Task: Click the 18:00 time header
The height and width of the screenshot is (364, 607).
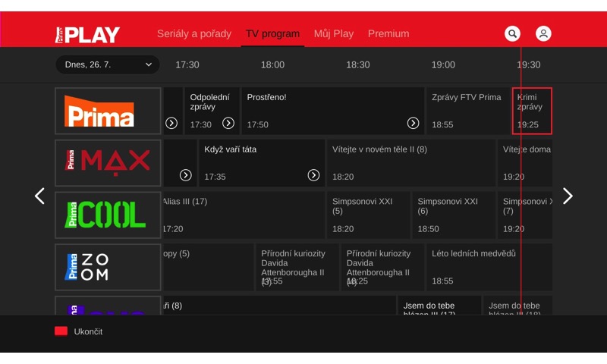Action: (x=272, y=64)
